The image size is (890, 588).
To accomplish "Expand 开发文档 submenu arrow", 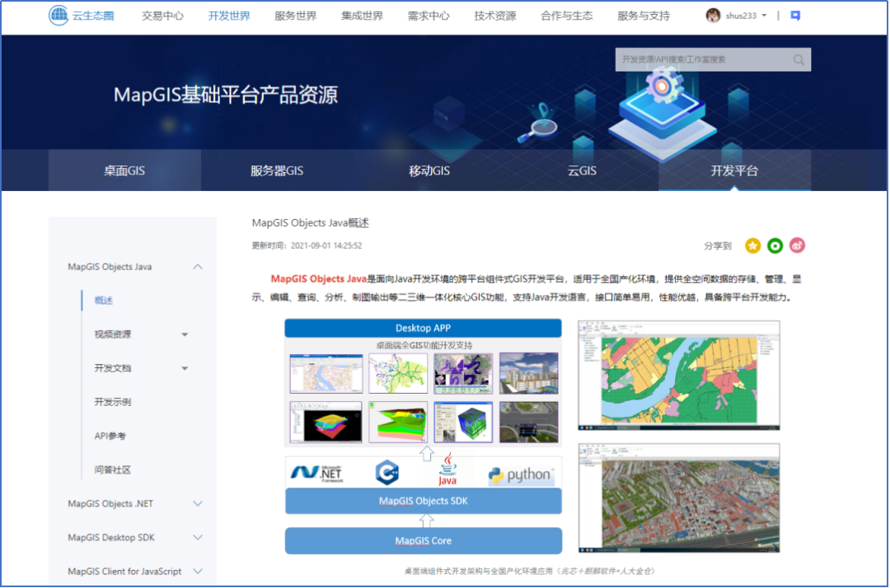I will click(x=185, y=369).
